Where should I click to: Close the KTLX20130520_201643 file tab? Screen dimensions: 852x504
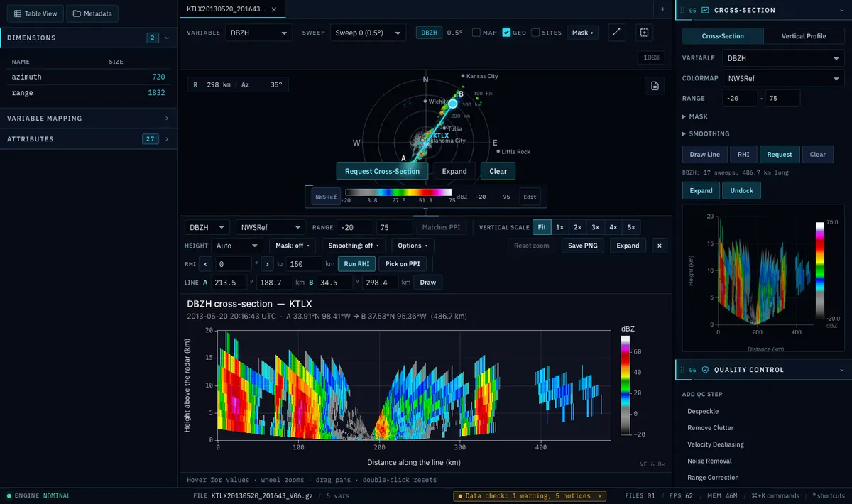274,9
